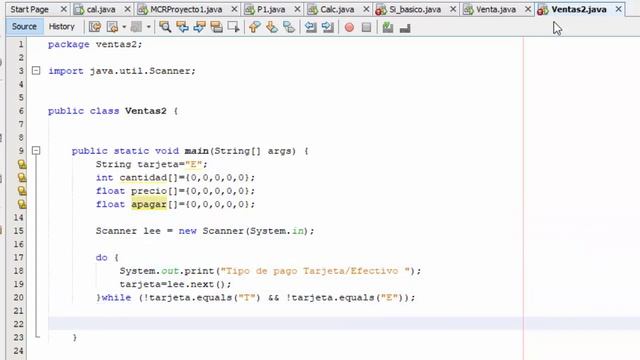Screen dimensions: 640x360
Task: Click line number 18 in gutter
Action: point(19,271)
